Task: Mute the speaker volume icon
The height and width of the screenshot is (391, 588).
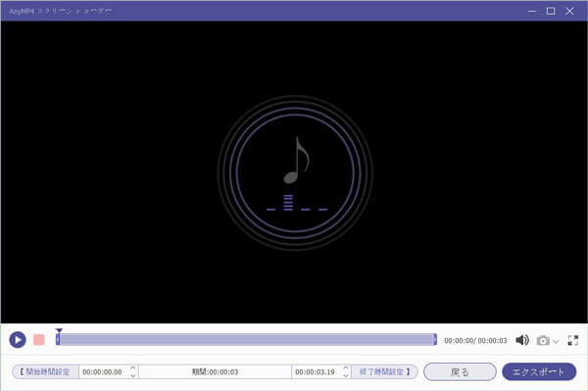Action: (522, 340)
